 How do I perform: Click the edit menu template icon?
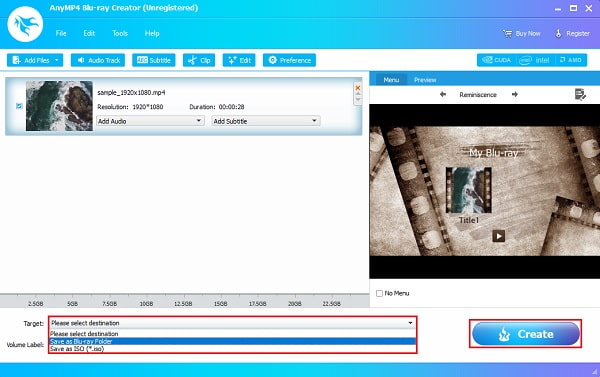tap(580, 94)
